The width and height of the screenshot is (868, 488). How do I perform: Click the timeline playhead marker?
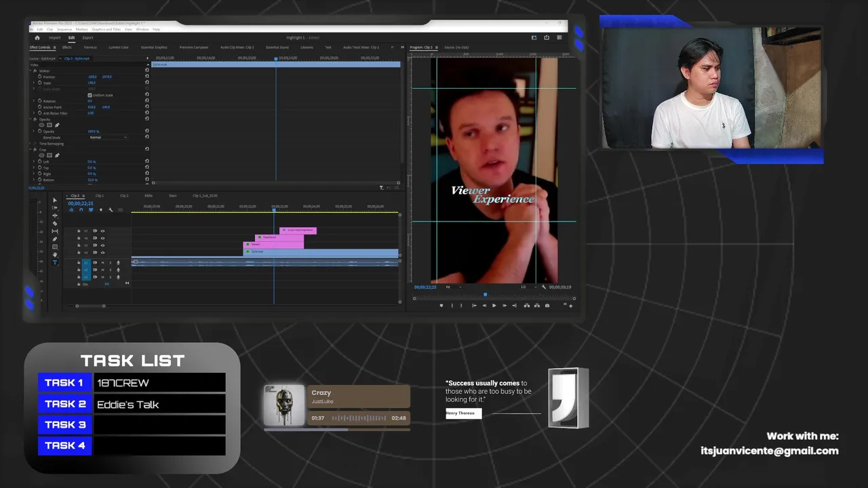tap(274, 209)
